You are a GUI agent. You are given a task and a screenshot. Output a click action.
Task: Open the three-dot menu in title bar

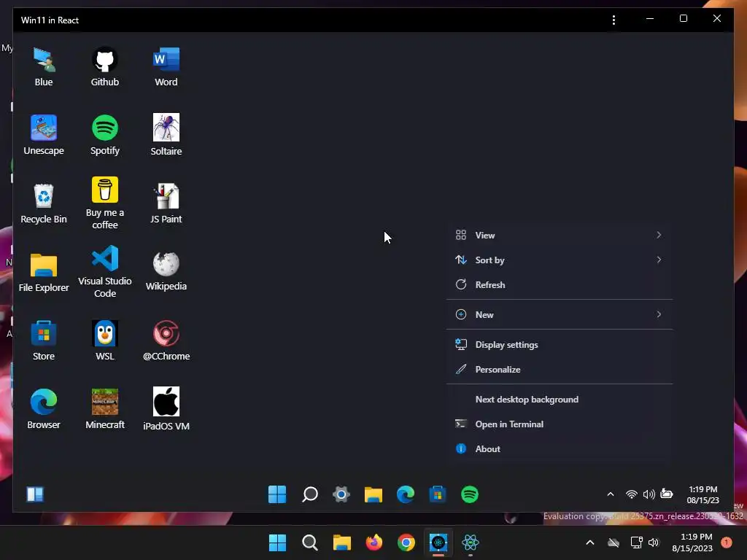pyautogui.click(x=614, y=20)
